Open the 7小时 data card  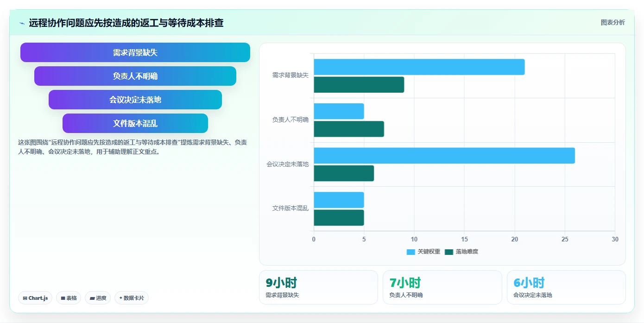click(x=442, y=287)
